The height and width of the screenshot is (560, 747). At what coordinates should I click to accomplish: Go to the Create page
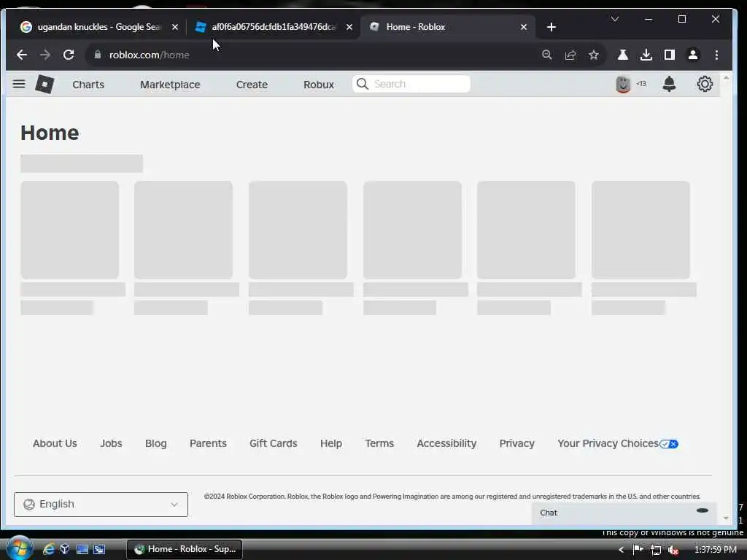click(x=252, y=85)
